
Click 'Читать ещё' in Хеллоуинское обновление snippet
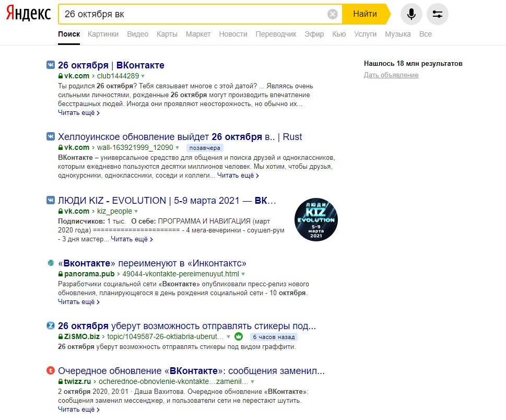(x=238, y=176)
